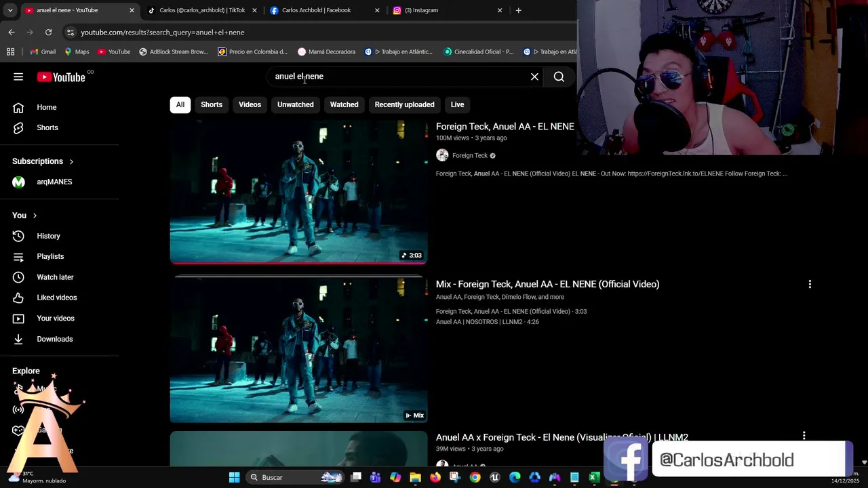868x488 pixels.
Task: Open the Foreign Teck channel avatar
Action: point(442,155)
